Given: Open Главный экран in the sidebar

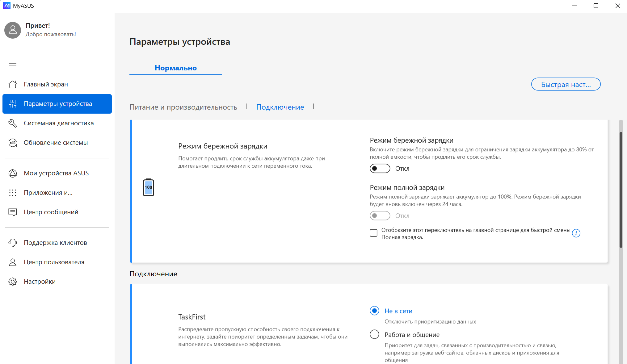Looking at the screenshot, I should click(57, 84).
